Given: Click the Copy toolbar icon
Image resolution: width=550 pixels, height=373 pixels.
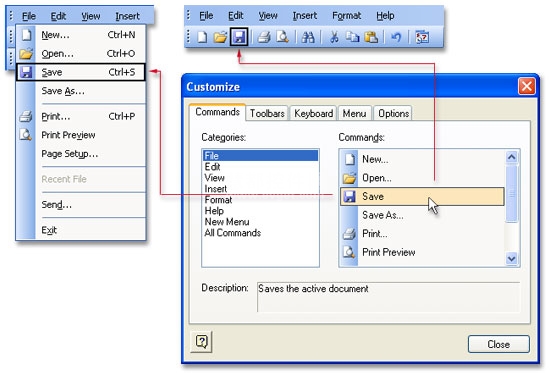Looking at the screenshot, I should (x=353, y=37).
